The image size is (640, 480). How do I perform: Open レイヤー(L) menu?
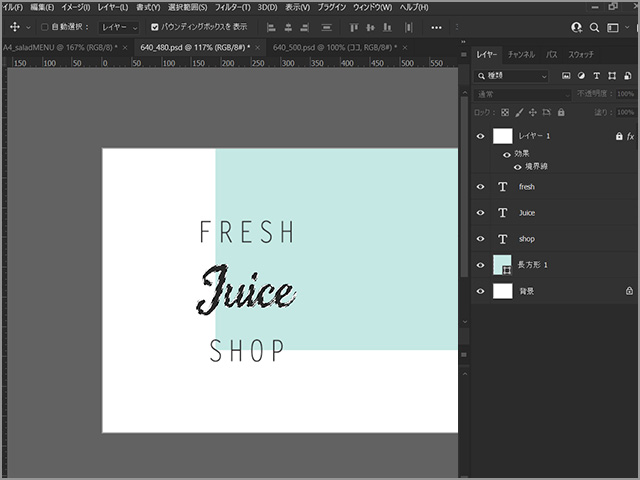click(x=113, y=7)
